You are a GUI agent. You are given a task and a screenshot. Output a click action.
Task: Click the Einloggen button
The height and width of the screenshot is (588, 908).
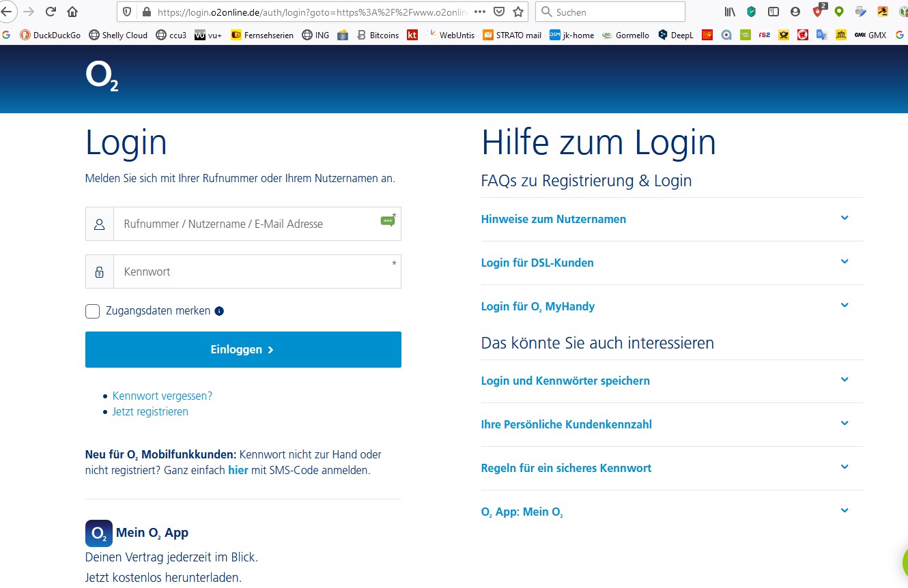243,349
